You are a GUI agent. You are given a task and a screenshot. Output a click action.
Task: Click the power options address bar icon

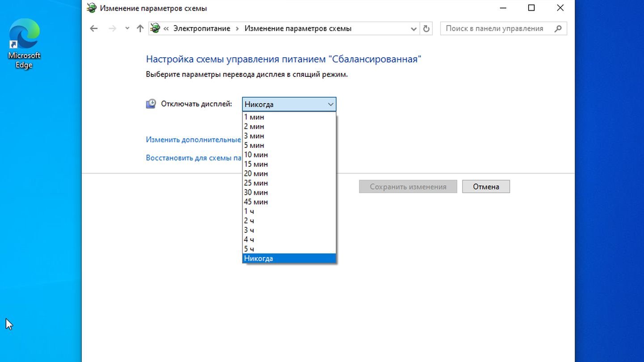[155, 28]
